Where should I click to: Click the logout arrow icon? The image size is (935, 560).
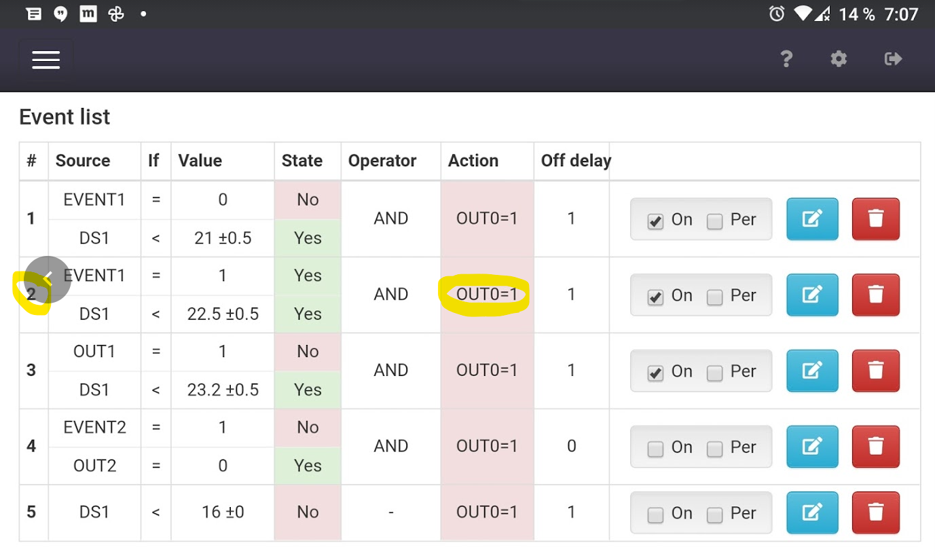point(893,59)
